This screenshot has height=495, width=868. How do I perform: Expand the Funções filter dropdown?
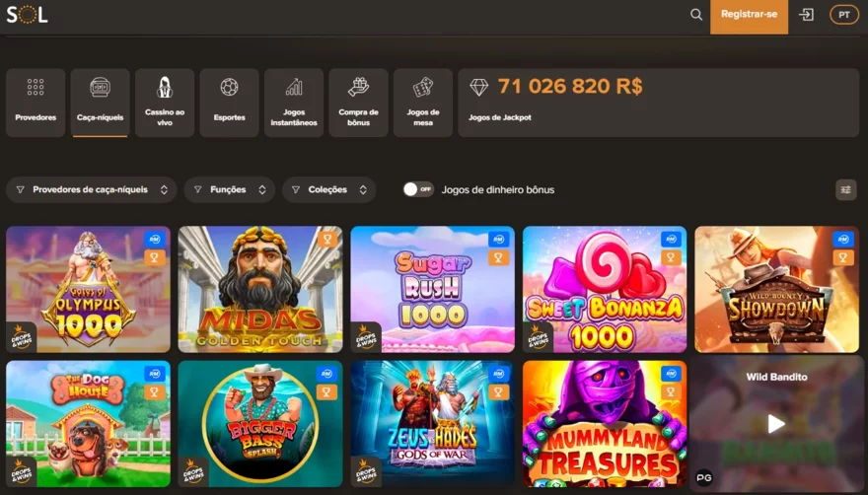(x=229, y=190)
